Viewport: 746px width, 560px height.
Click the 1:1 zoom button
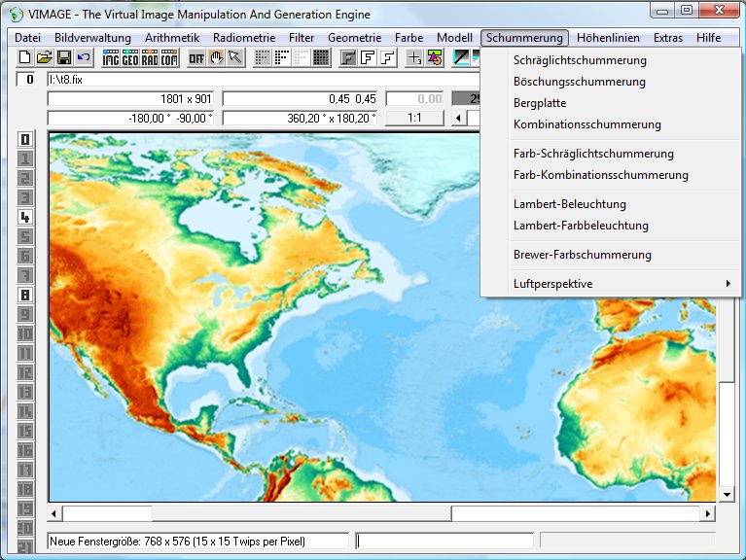coord(414,118)
